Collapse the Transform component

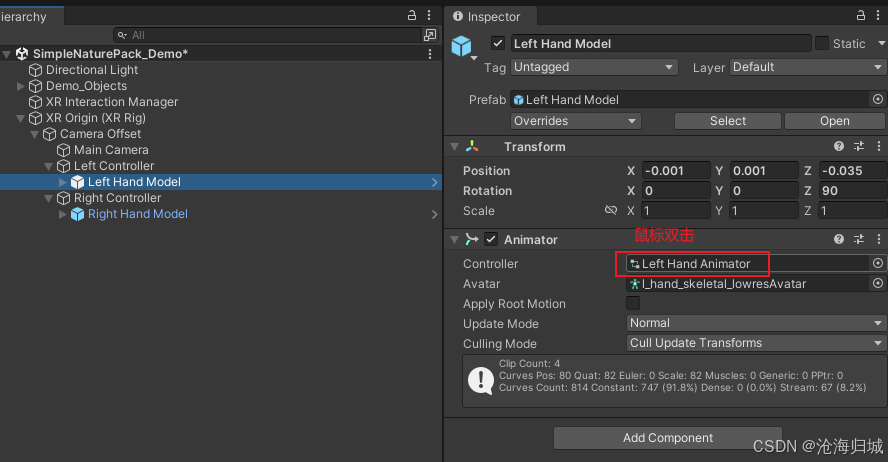coord(454,147)
